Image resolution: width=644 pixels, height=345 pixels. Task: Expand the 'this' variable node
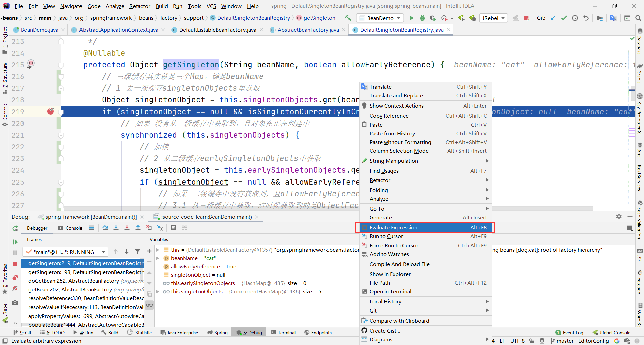[157, 250]
